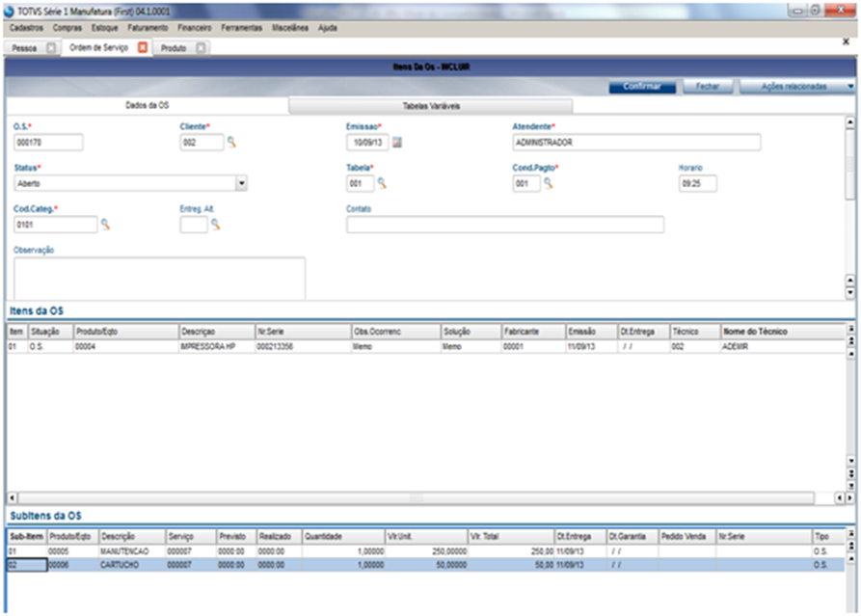This screenshot has width=861, height=616.
Task: Open the Estoque menu
Action: 104,27
